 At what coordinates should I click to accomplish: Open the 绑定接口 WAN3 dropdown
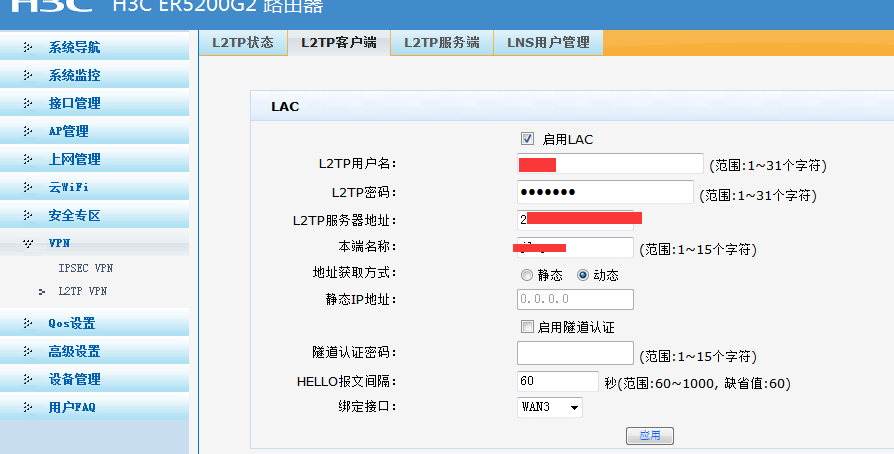(x=550, y=407)
